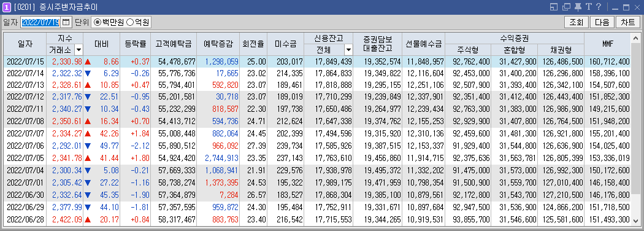Open the calendar date picker icon
Screen dimensions: 644x231
point(66,22)
